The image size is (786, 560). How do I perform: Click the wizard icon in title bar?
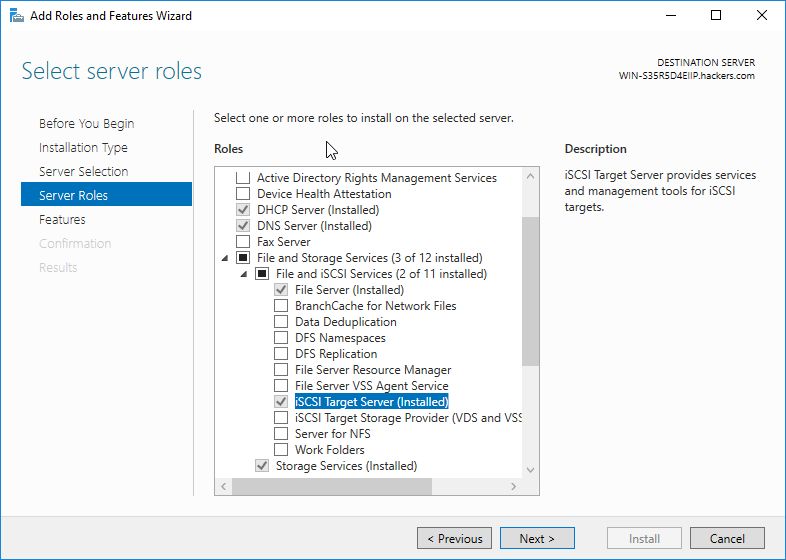pos(15,16)
